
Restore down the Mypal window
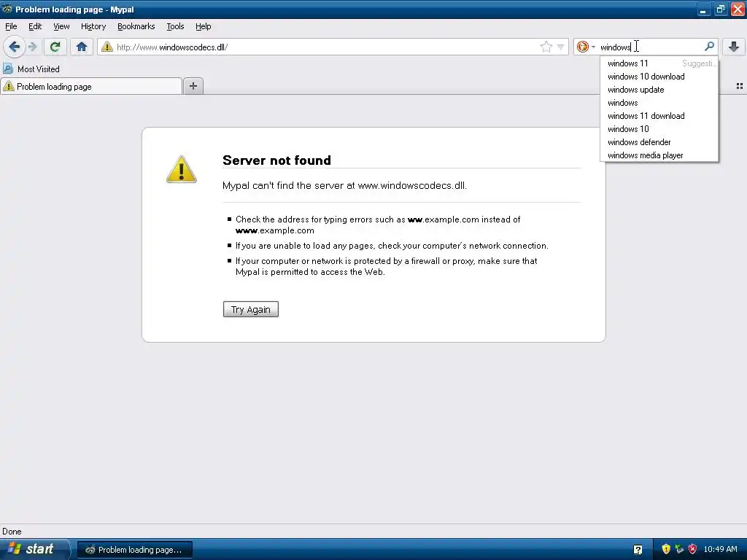(x=720, y=9)
